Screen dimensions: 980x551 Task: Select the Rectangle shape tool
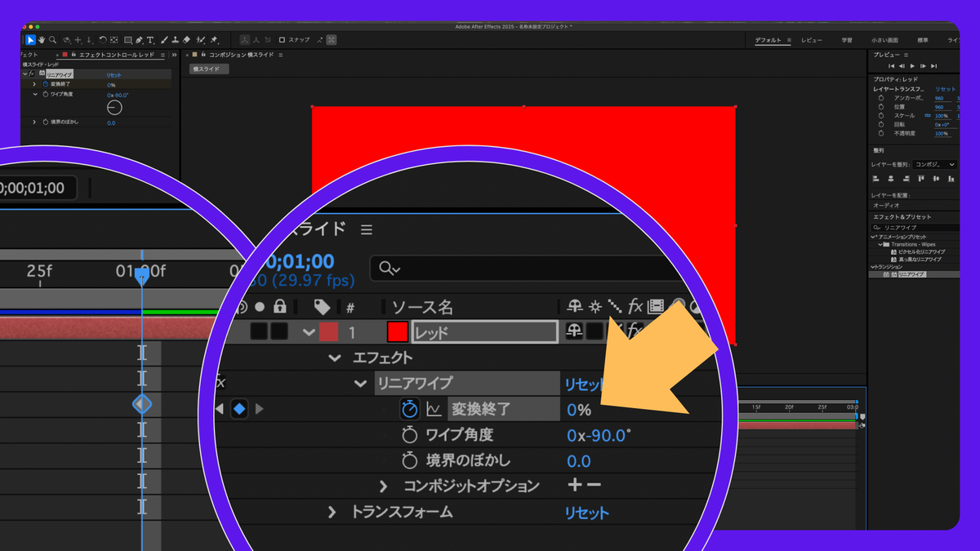tap(128, 40)
